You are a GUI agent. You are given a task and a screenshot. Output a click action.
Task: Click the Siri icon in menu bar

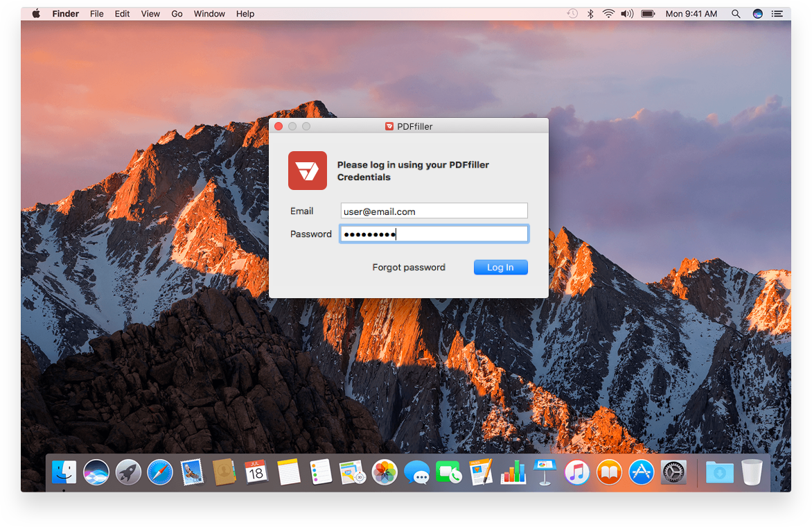tap(758, 14)
